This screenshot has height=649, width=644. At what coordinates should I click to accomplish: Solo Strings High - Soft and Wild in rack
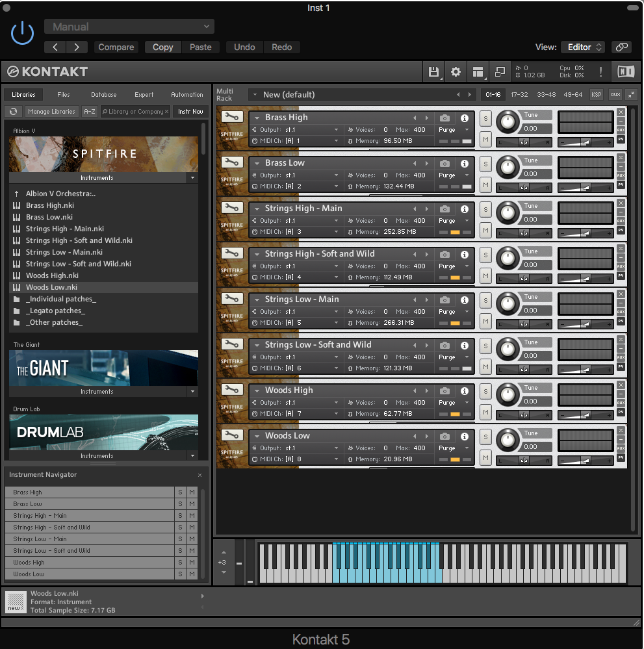[486, 255]
